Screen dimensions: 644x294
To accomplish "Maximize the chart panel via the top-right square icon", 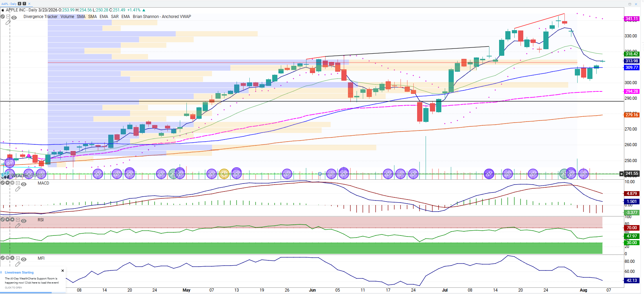I will point(630,4).
